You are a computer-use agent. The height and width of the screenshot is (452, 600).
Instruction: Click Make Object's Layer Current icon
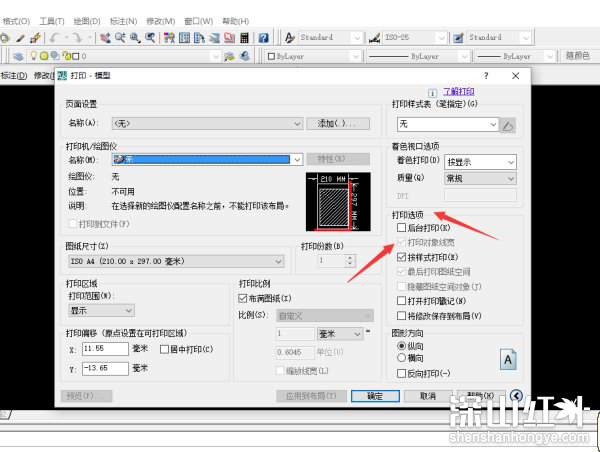[229, 56]
